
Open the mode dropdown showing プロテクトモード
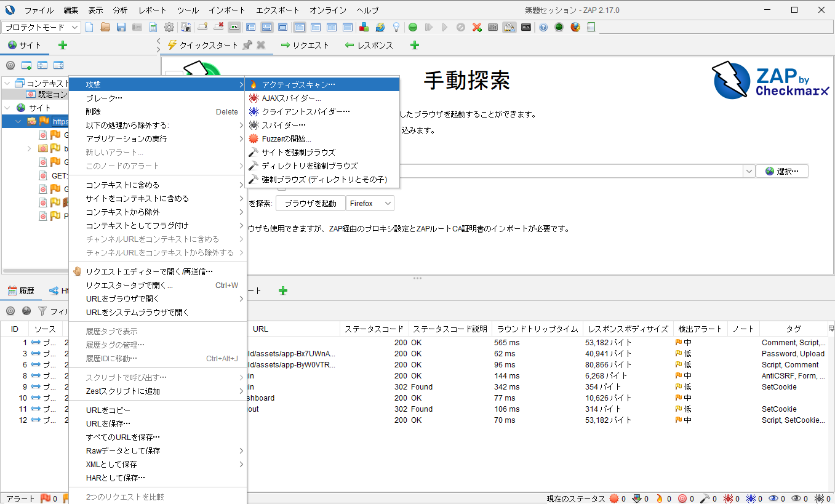click(x=42, y=27)
